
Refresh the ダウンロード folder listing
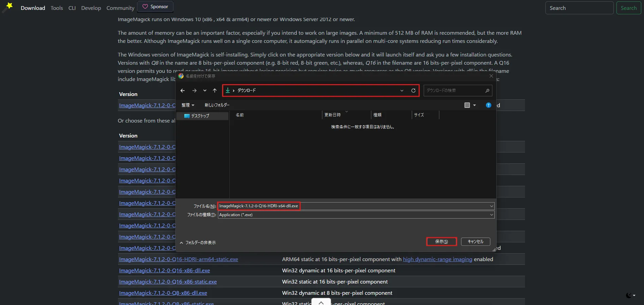point(413,91)
